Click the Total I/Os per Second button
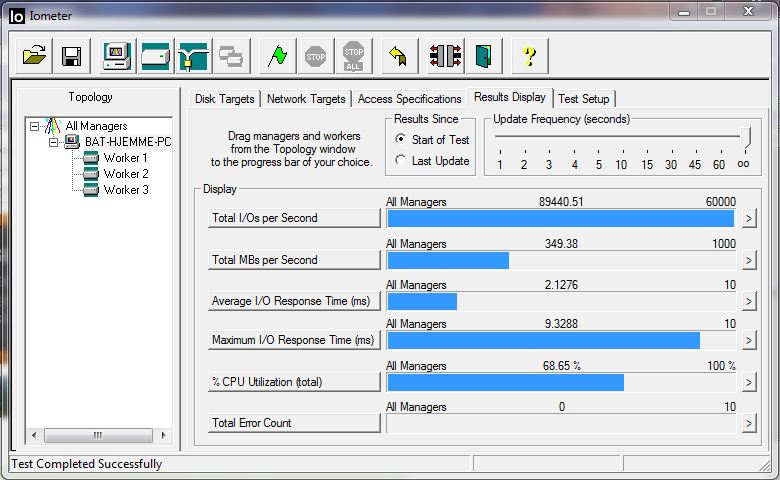Screen dimensions: 780x480 point(294,218)
